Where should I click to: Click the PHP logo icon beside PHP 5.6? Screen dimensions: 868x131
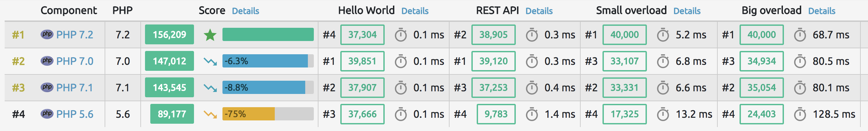coord(47,114)
